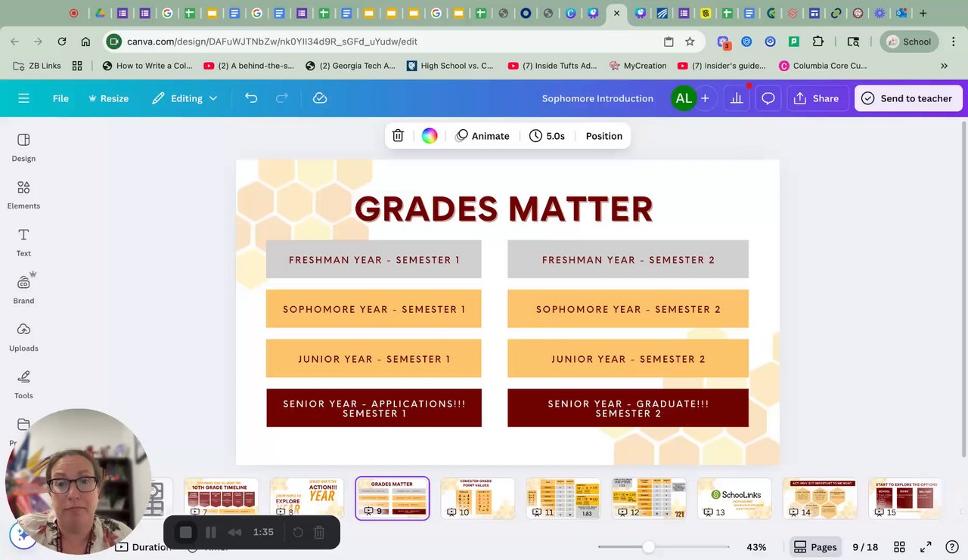Toggle the Pages view button

pyautogui.click(x=814, y=547)
